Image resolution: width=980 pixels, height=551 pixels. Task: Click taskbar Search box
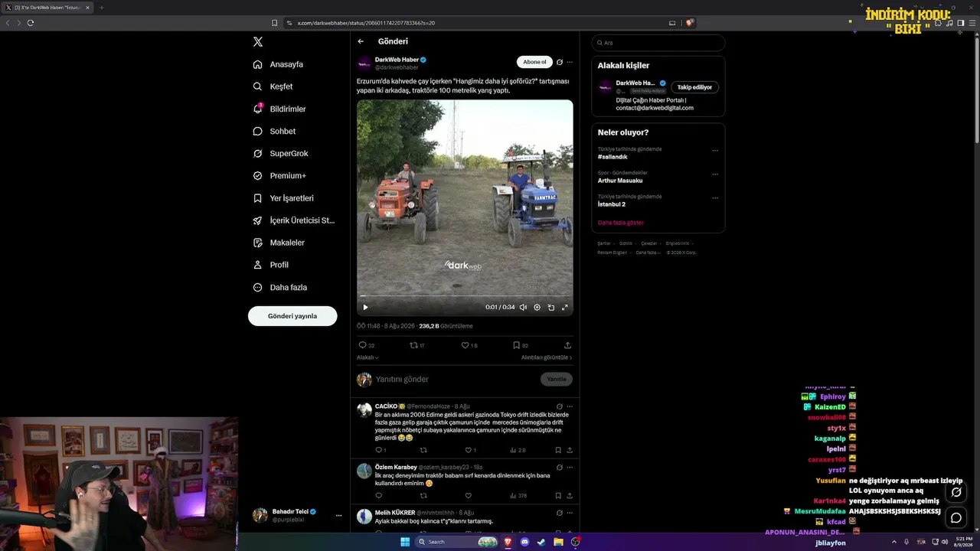tap(457, 542)
